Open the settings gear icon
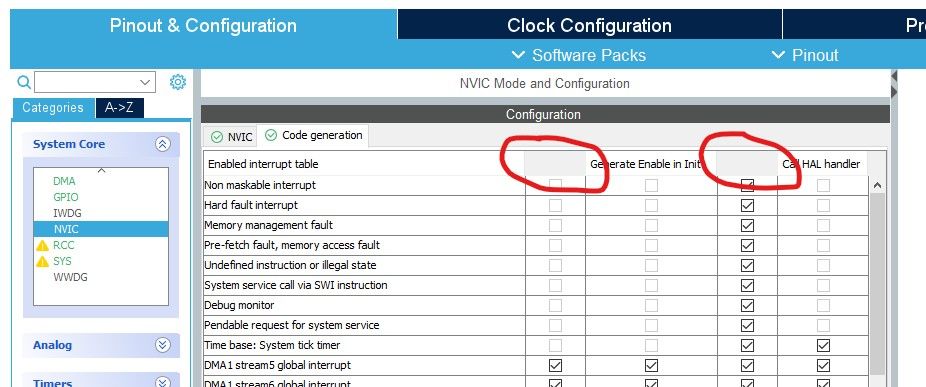The image size is (926, 387). click(x=178, y=82)
